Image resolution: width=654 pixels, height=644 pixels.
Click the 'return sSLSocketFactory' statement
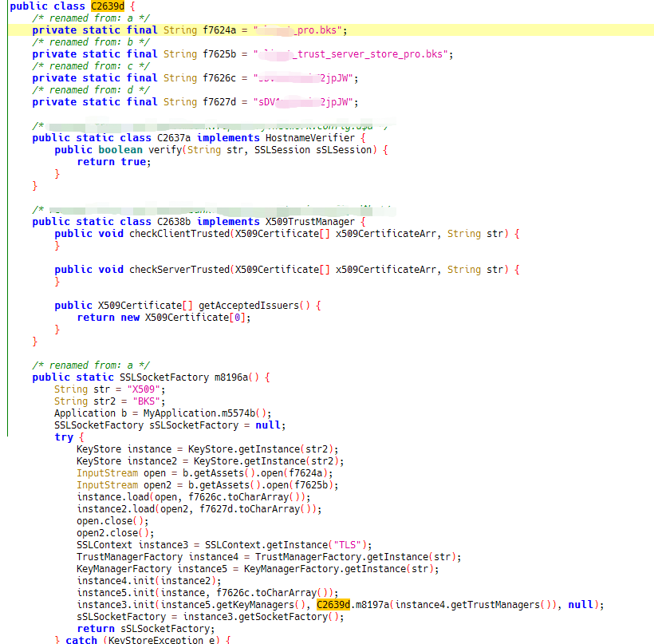click(146, 629)
